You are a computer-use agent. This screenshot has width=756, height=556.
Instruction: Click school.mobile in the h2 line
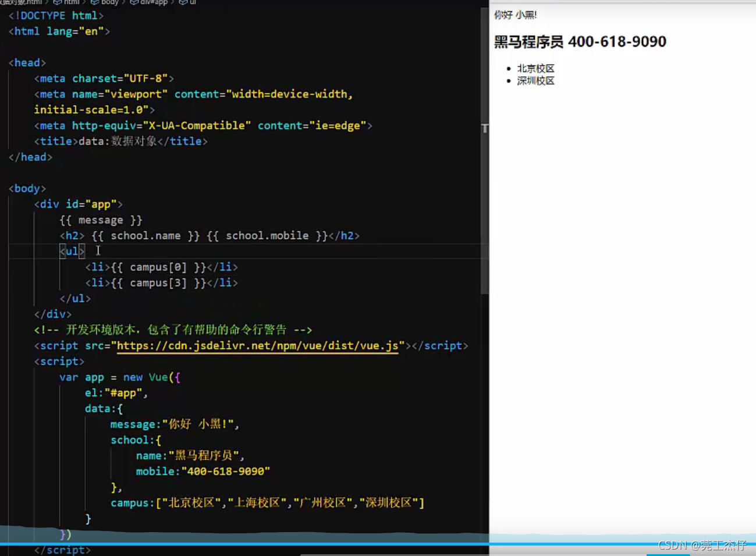coord(267,236)
